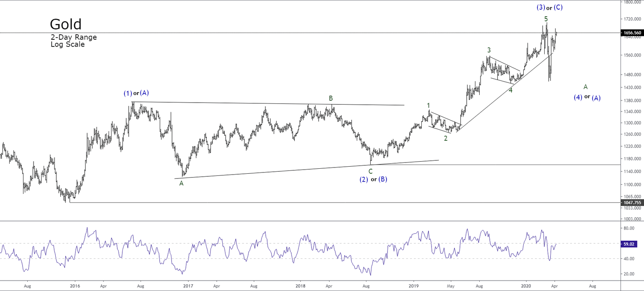Select the wave B annotation above 2018

[x=331, y=98]
